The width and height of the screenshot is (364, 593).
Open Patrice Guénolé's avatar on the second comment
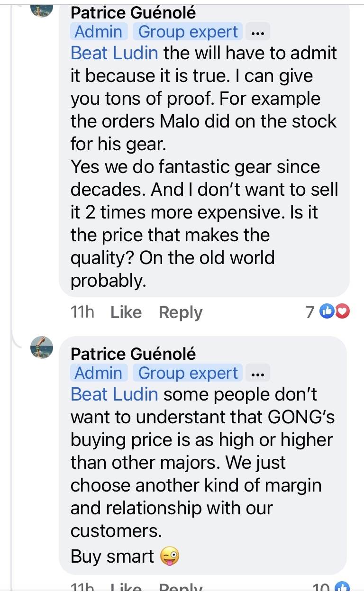(42, 347)
